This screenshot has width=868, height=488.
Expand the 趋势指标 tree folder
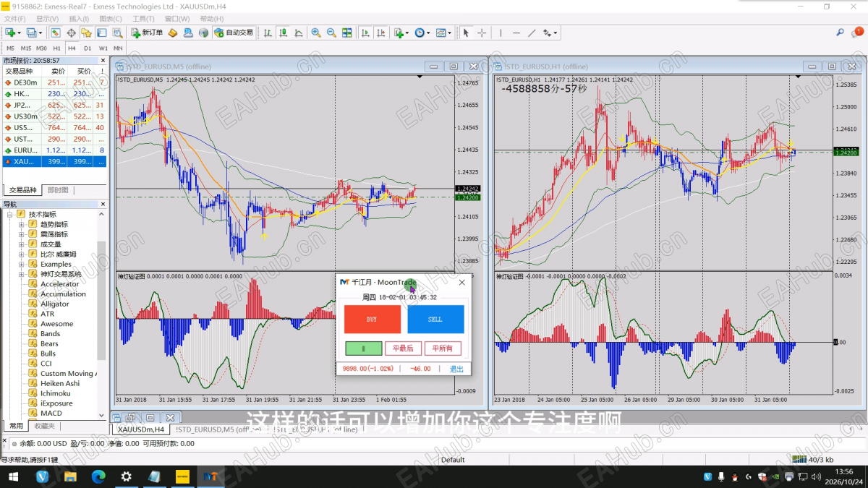[x=22, y=224]
